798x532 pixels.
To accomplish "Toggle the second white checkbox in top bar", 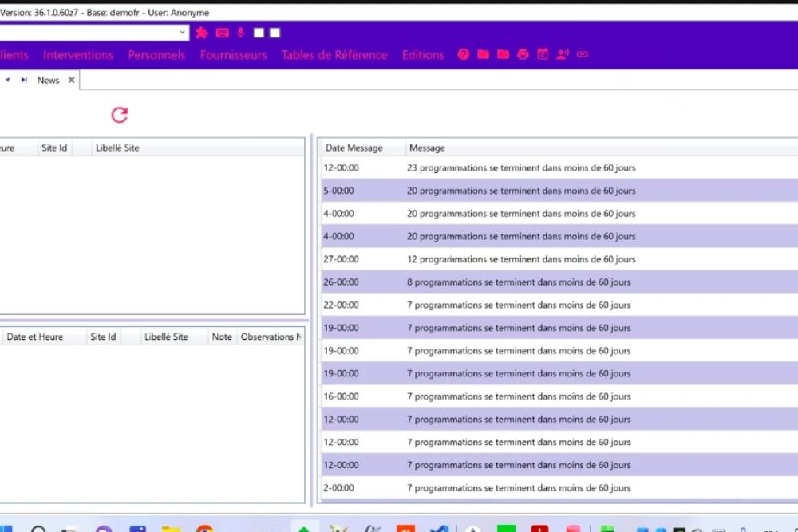I will pyautogui.click(x=275, y=33).
